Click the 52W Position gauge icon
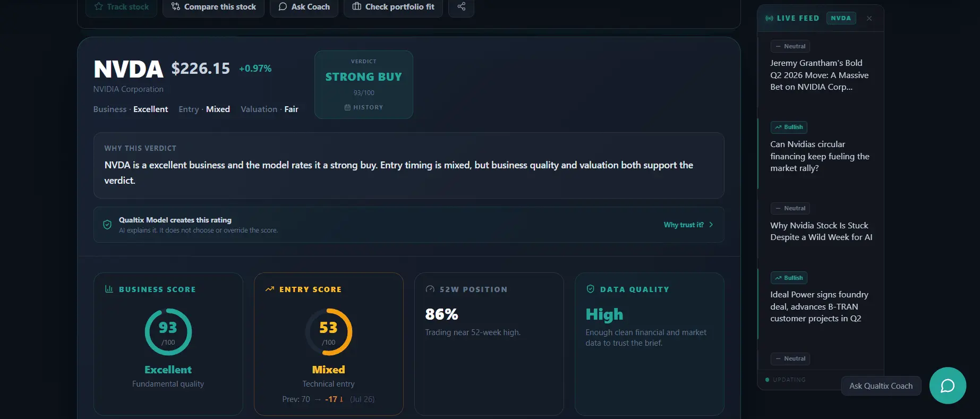The height and width of the screenshot is (419, 980). 430,289
